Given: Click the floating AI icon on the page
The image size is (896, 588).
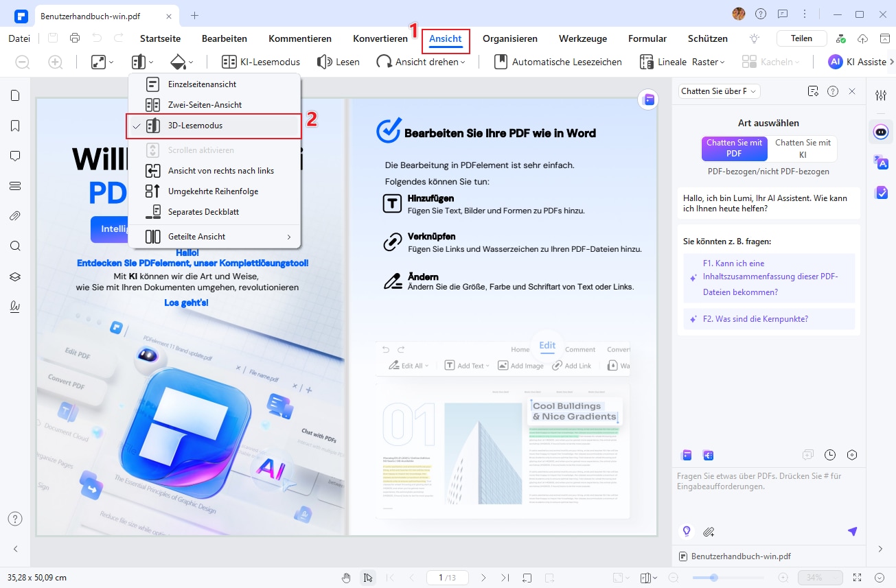Looking at the screenshot, I should click(x=647, y=99).
